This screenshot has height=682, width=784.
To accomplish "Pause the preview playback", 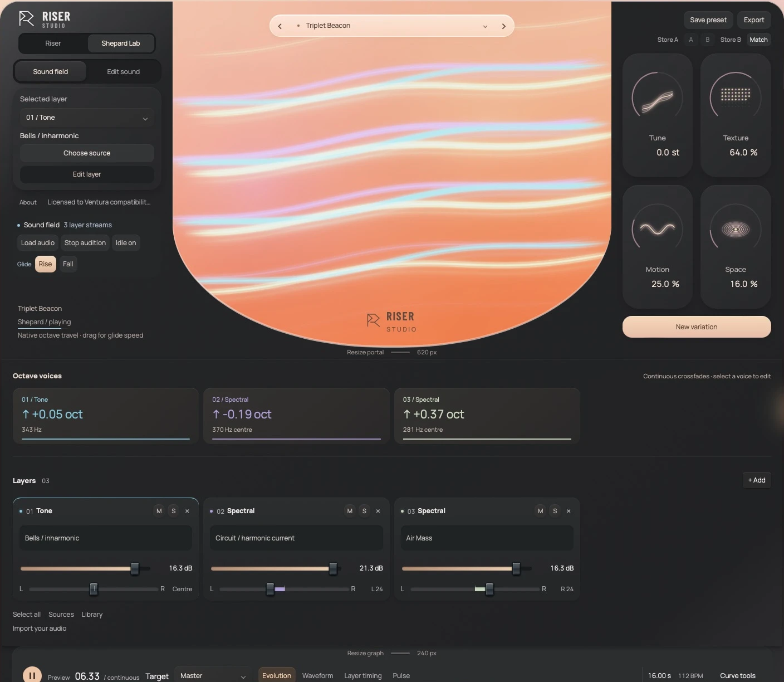I will pyautogui.click(x=32, y=675).
